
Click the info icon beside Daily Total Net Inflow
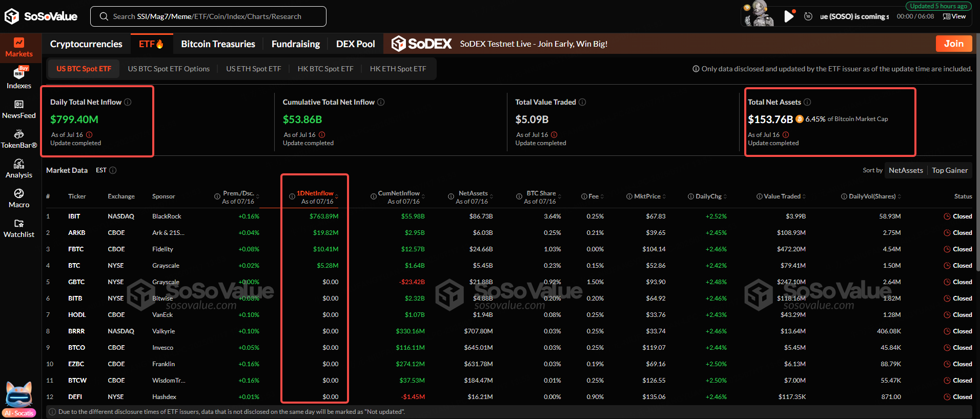[x=128, y=102]
